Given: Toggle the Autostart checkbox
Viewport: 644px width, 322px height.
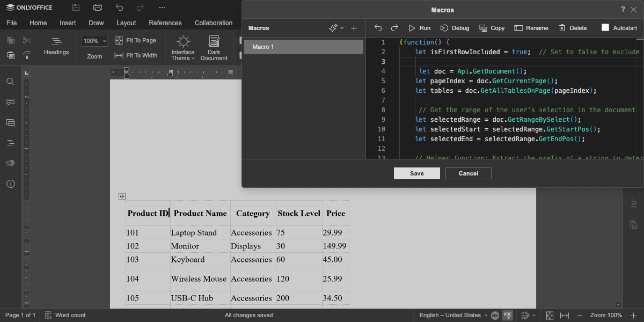Looking at the screenshot, I should click(605, 28).
